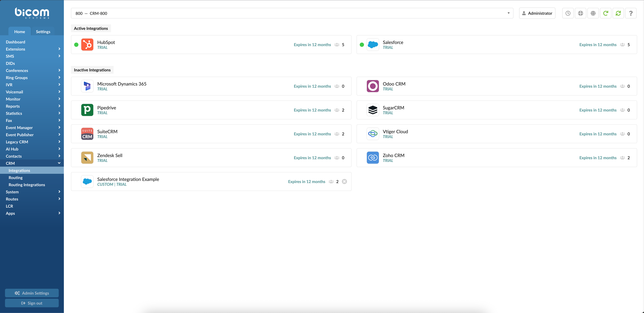Viewport: 644px width, 313px height.
Task: Expand the Legacy CRM sidebar menu
Action: click(x=32, y=142)
